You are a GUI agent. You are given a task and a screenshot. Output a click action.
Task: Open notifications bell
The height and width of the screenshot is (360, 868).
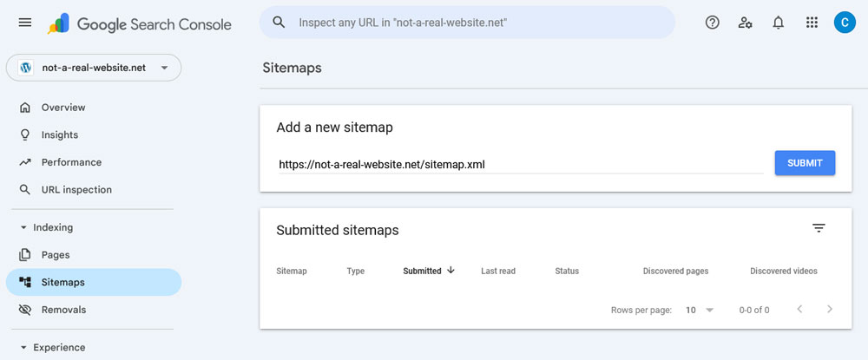779,23
